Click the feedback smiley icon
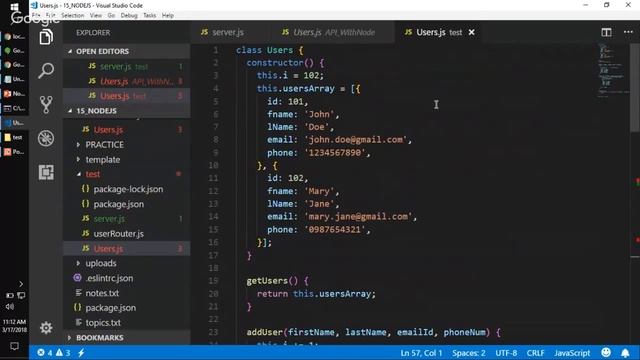The width and height of the screenshot is (640, 360). 606,353
